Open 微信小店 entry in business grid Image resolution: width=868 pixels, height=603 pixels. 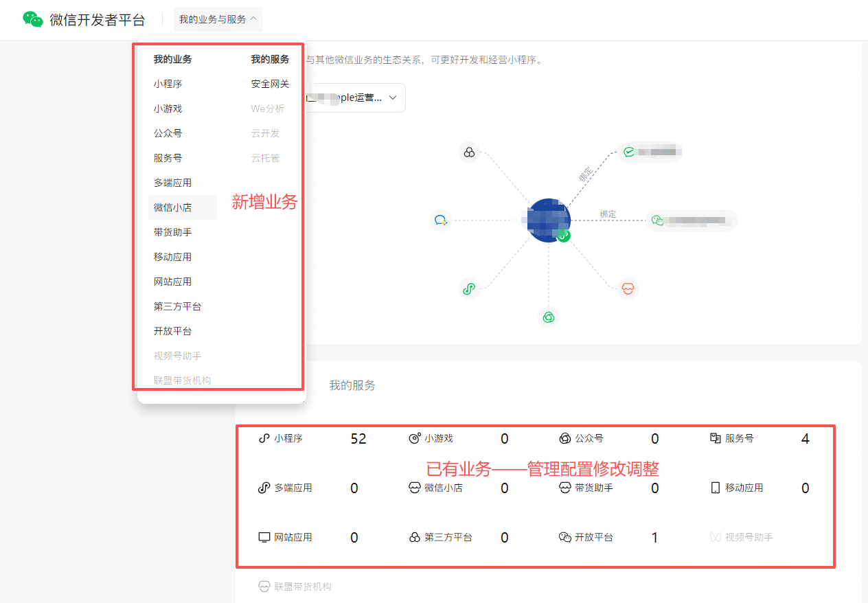(443, 488)
